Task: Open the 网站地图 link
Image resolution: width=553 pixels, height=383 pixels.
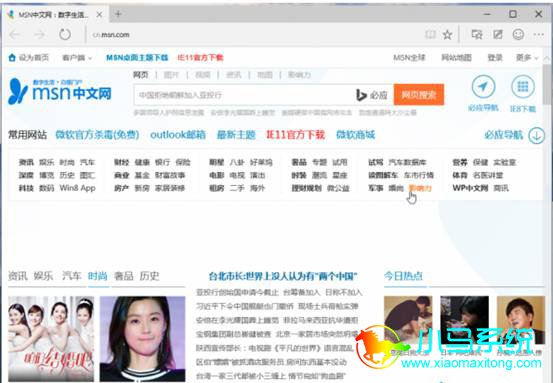Action: pyautogui.click(x=456, y=57)
